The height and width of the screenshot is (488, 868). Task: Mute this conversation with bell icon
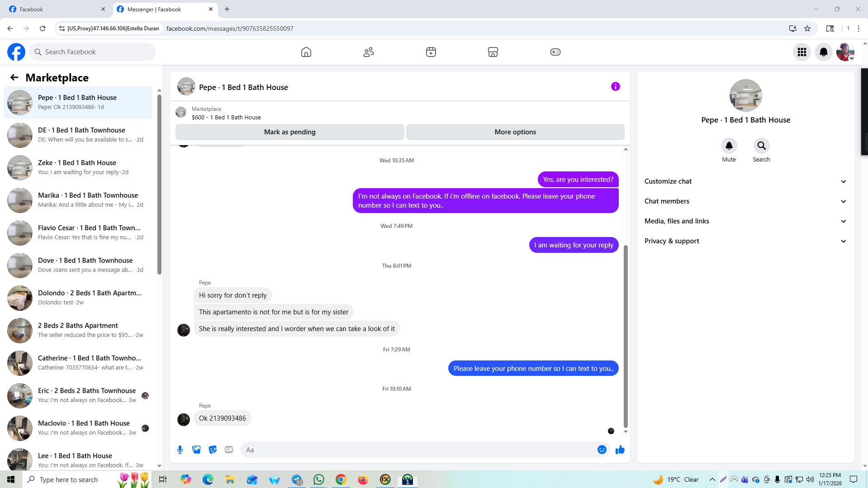(729, 146)
